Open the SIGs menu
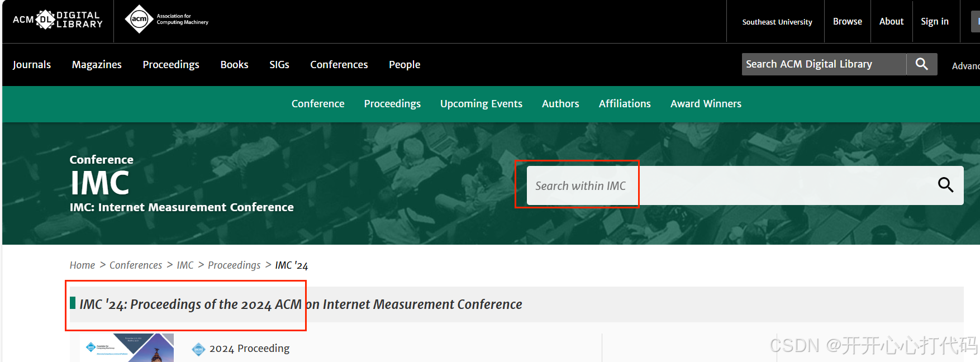 tap(279, 65)
